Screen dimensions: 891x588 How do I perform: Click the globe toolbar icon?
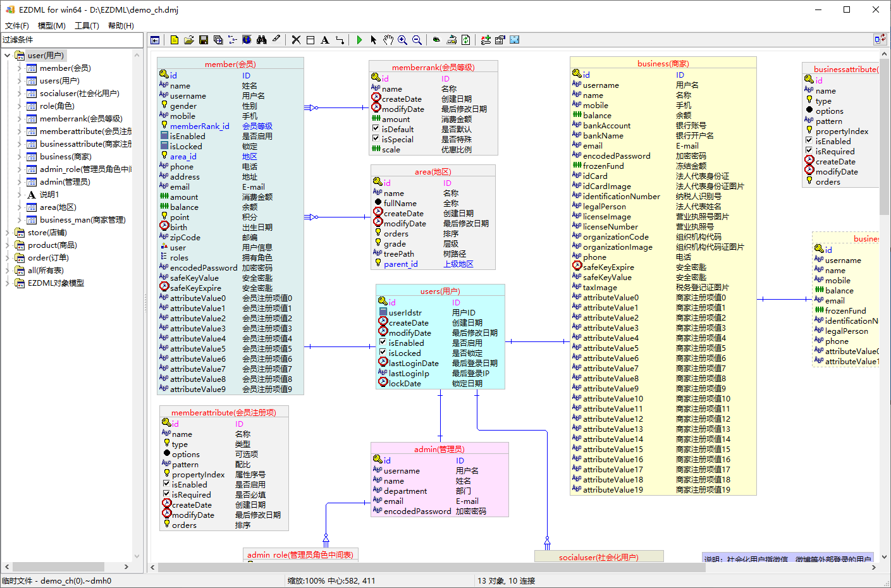pos(247,40)
